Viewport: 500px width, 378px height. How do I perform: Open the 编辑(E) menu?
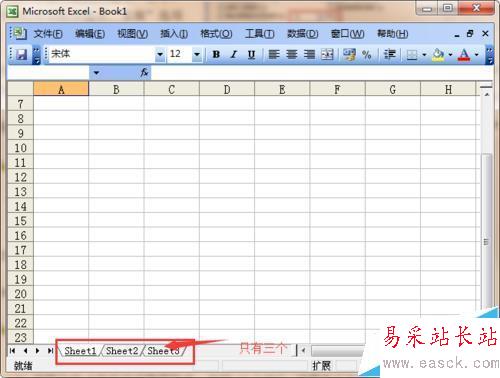pyautogui.click(x=90, y=34)
